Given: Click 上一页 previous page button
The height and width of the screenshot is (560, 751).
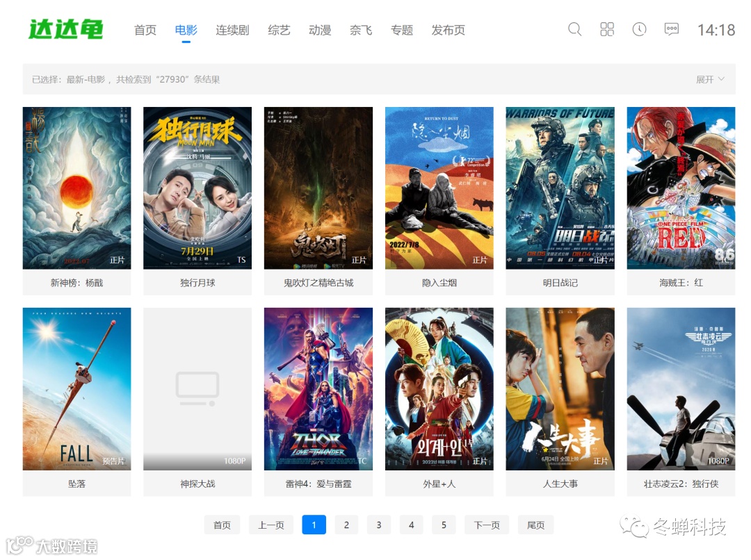Looking at the screenshot, I should tap(271, 525).
